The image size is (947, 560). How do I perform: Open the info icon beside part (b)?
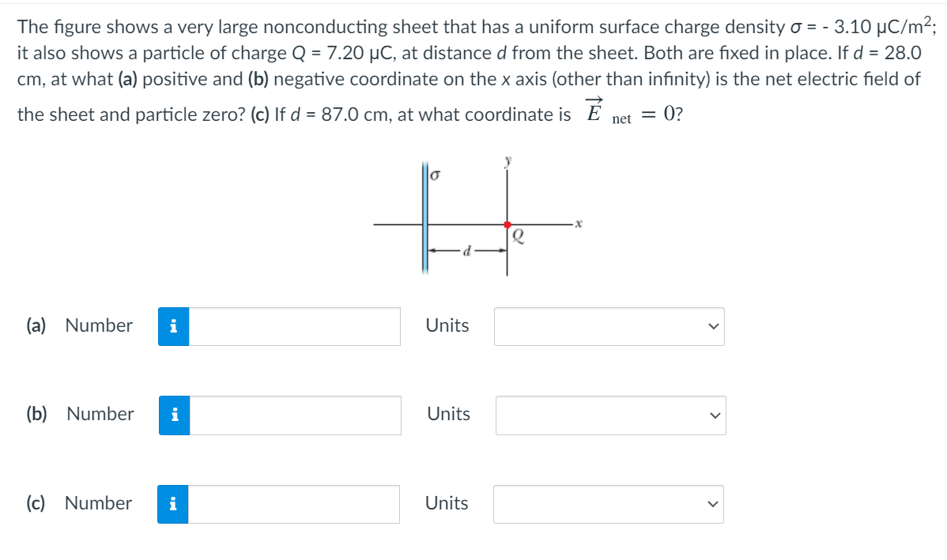pos(174,415)
